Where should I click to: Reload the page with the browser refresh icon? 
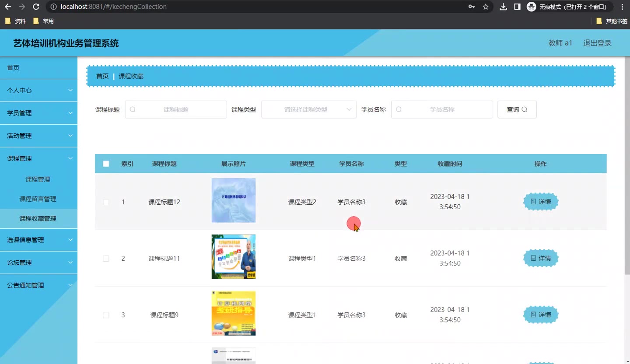(36, 7)
